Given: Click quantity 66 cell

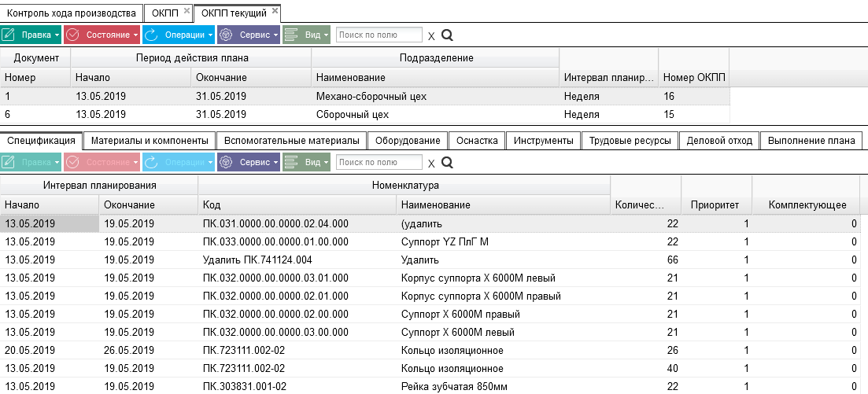Looking at the screenshot, I should pyautogui.click(x=645, y=260).
